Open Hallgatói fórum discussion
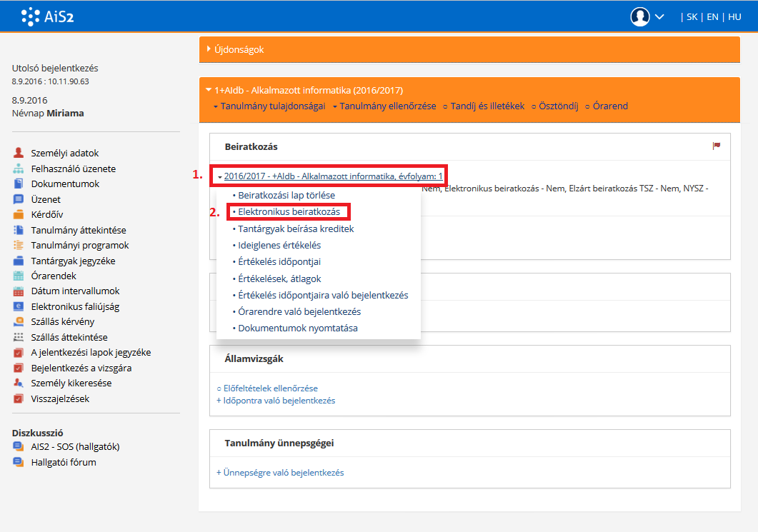The image size is (758, 532). click(x=63, y=463)
